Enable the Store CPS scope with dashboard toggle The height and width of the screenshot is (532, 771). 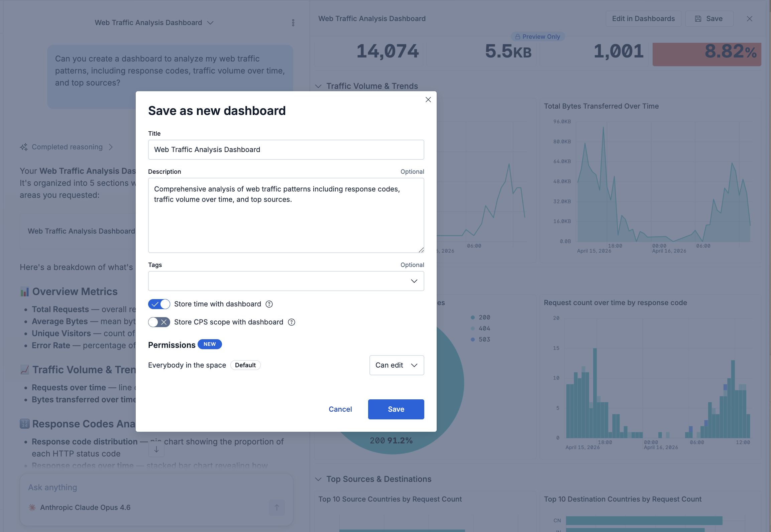[x=159, y=322]
